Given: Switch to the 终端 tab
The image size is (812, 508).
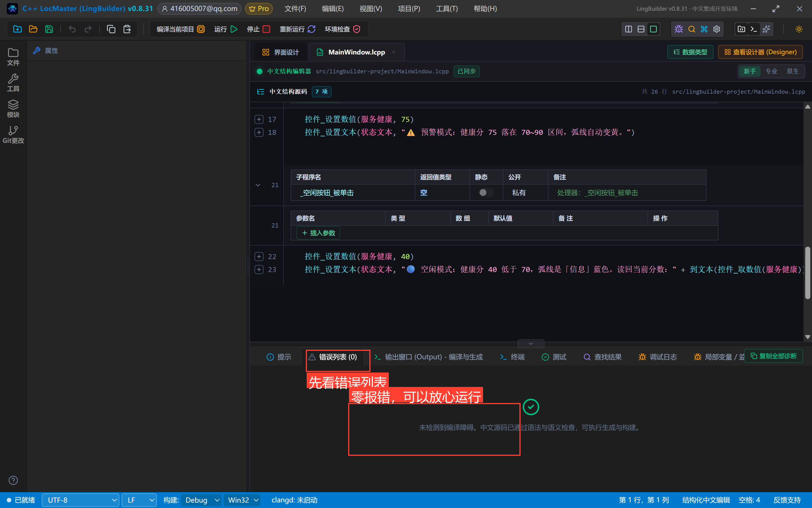Looking at the screenshot, I should click(512, 357).
